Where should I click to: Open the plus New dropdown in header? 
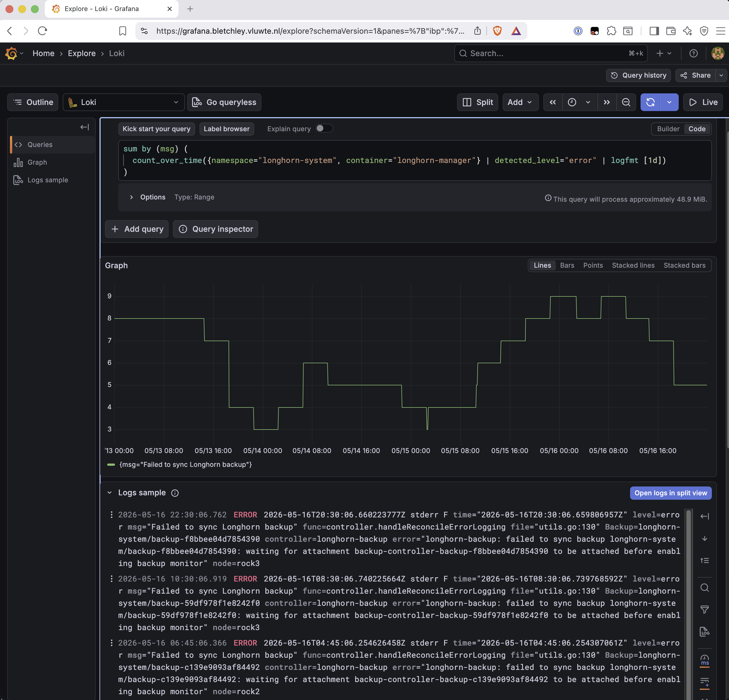click(x=664, y=54)
